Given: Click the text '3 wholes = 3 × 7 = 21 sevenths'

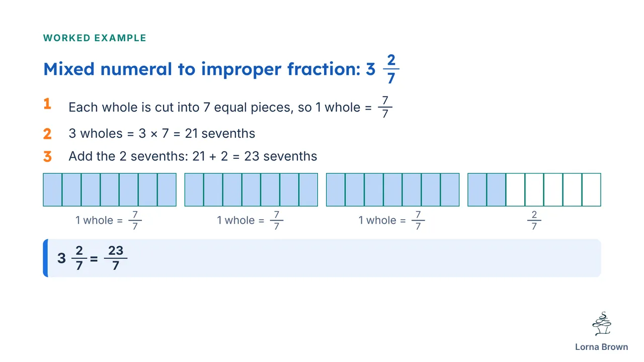Looking at the screenshot, I should [x=162, y=134].
